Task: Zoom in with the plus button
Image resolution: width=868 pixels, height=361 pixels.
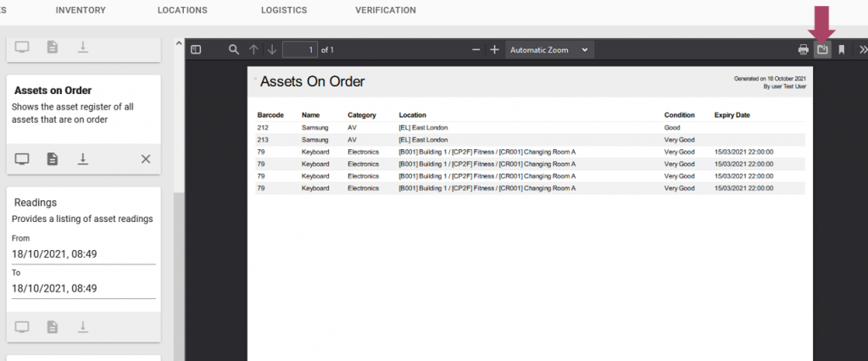Action: click(494, 50)
